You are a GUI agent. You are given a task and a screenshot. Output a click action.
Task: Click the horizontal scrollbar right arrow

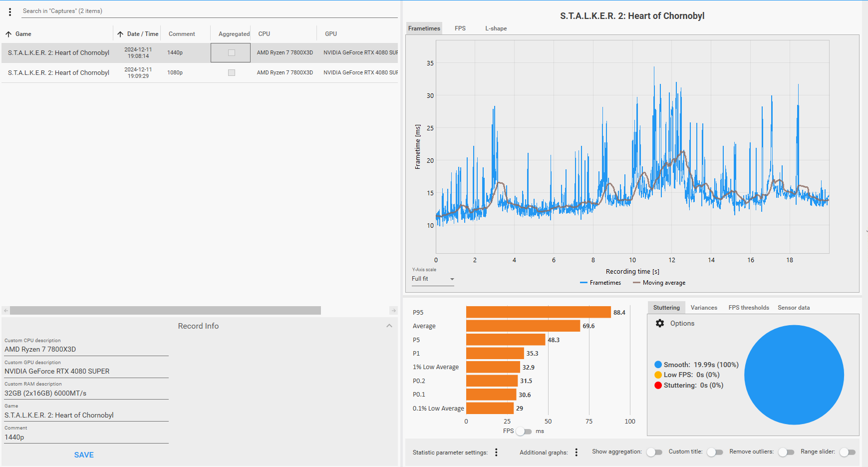point(393,311)
